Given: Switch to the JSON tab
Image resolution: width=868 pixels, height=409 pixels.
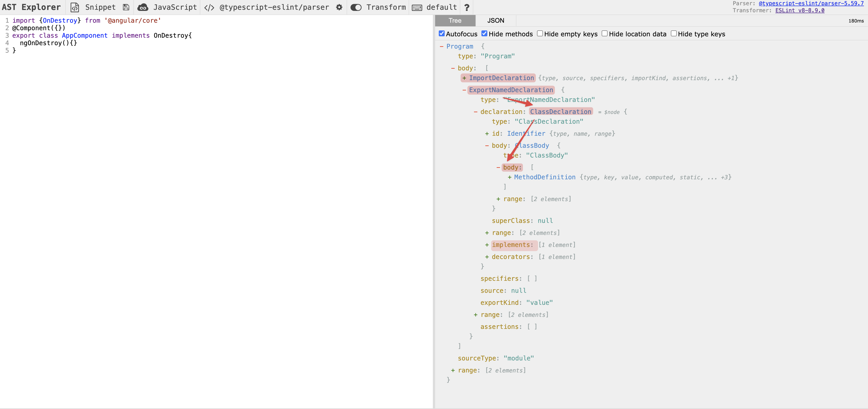Looking at the screenshot, I should [x=496, y=21].
